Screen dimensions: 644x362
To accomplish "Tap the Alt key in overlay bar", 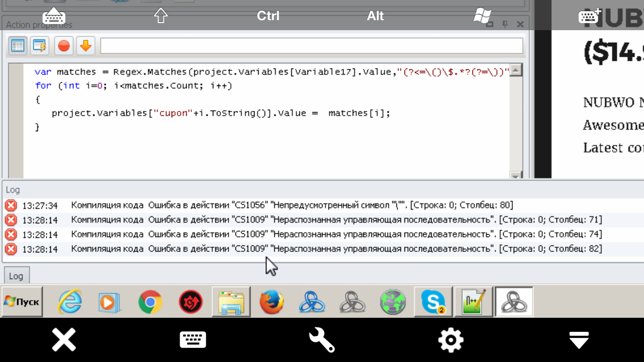I will point(375,16).
